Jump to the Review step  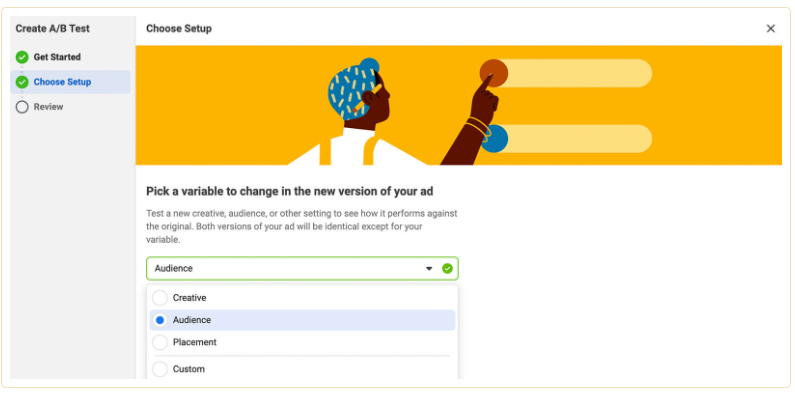tap(49, 107)
